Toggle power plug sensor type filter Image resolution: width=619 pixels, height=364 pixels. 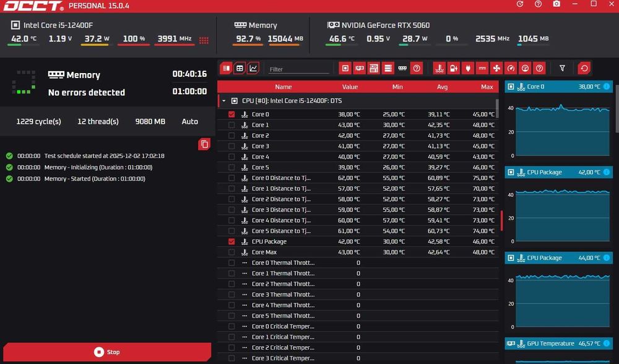pos(468,68)
